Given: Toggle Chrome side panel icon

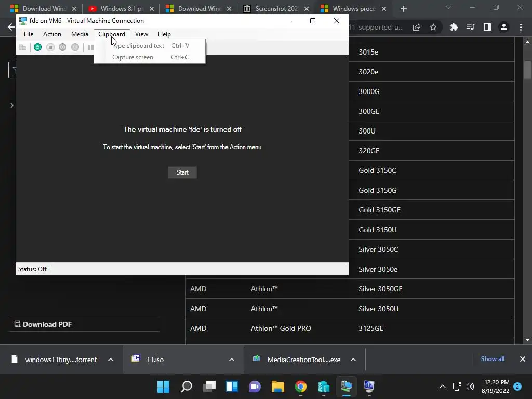Looking at the screenshot, I should [487, 27].
